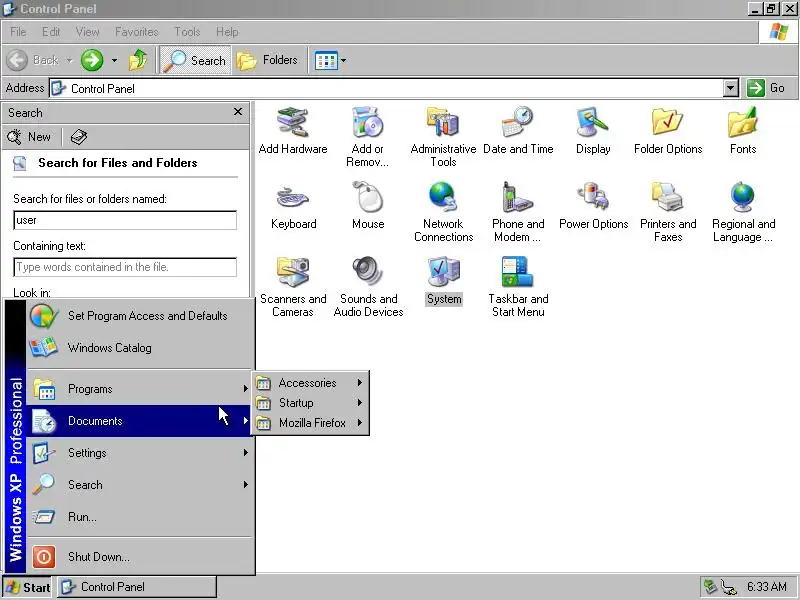
Task: Open the Fonts folder icon
Action: [743, 131]
